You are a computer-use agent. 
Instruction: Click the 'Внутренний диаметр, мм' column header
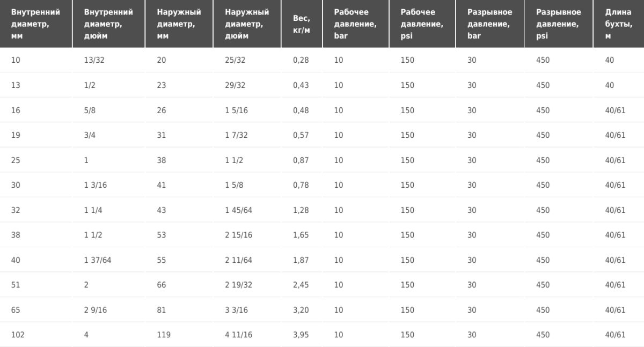[36, 24]
